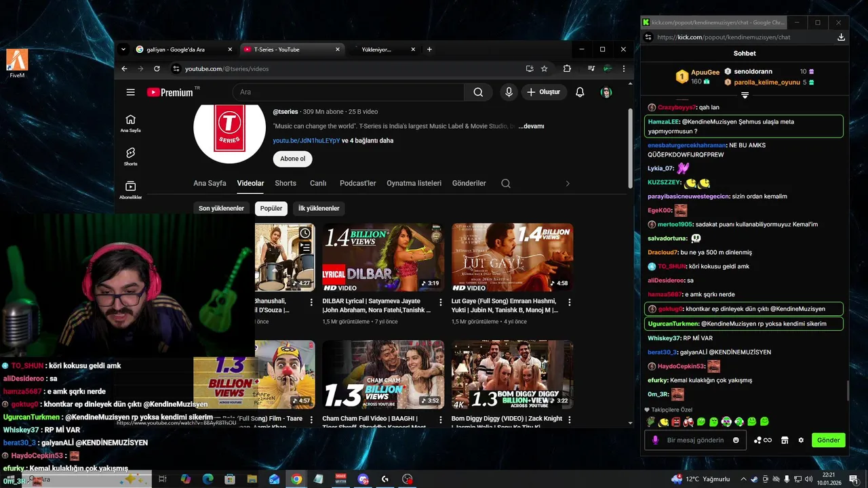Open Chrome extensions puzzle icon

pyautogui.click(x=567, y=68)
